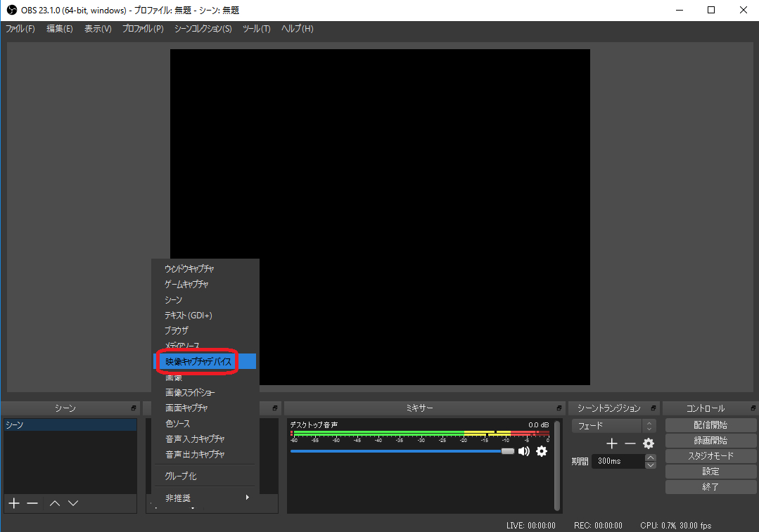Add a scene transition with plus icon
Viewport: 759px width, 532px height.
[612, 443]
